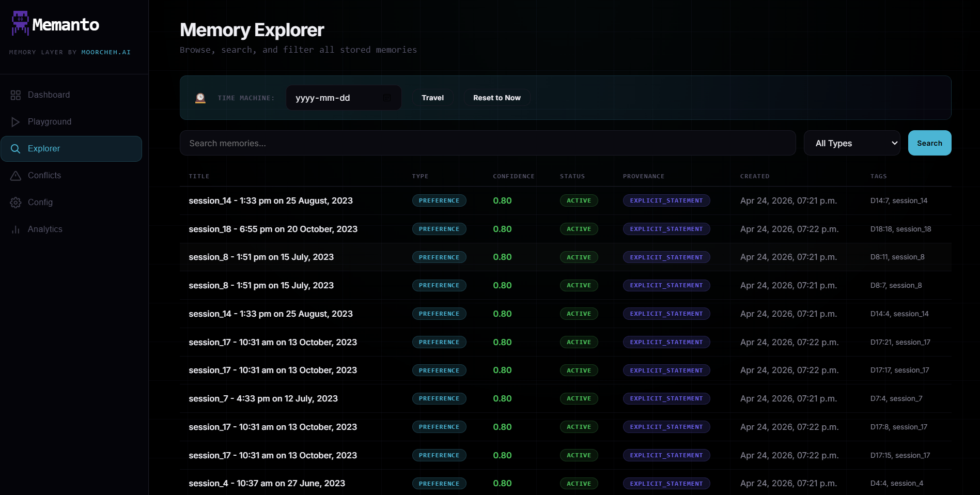
Task: Click the tag text D17:17, session_17
Action: click(x=899, y=370)
